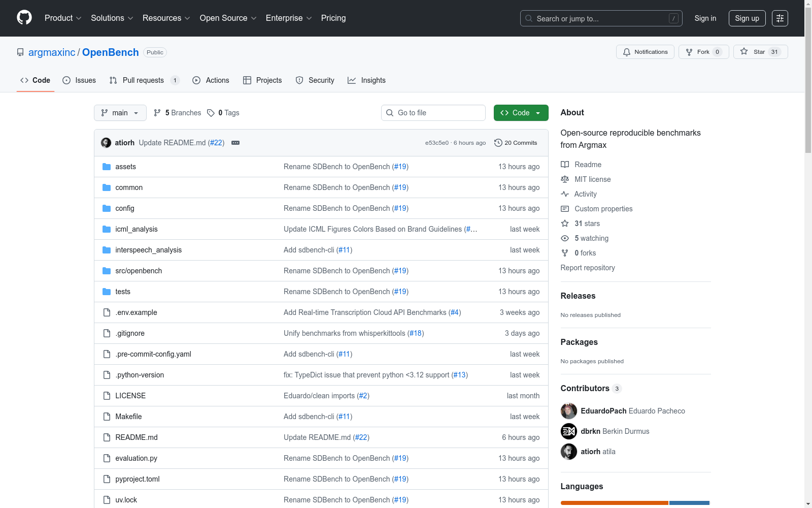Click the tag icon beside 0 Tags

(x=211, y=113)
